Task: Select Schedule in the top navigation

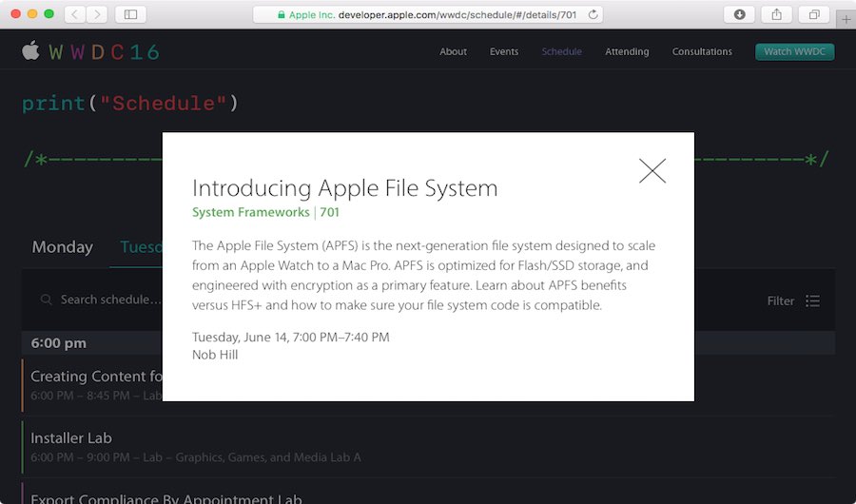Action: point(561,51)
